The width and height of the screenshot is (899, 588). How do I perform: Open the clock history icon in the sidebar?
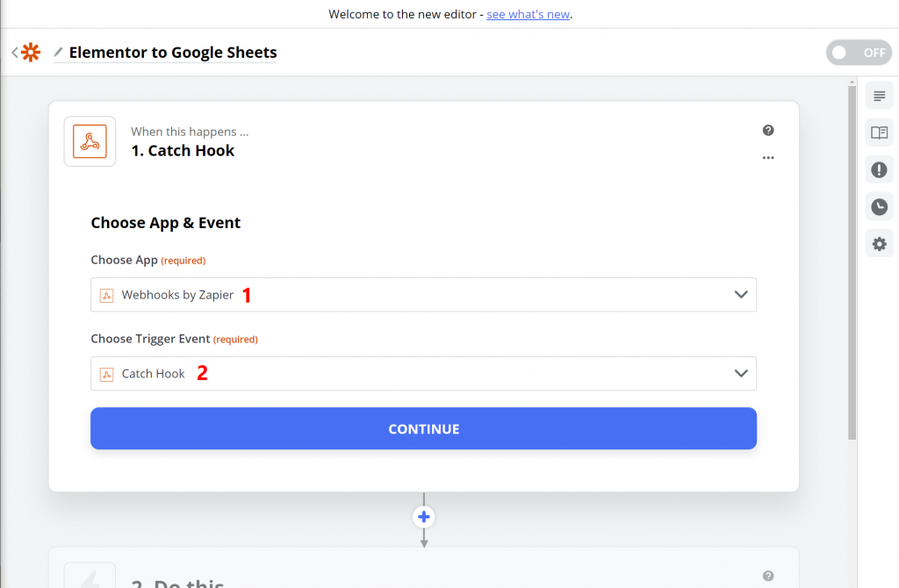click(879, 207)
